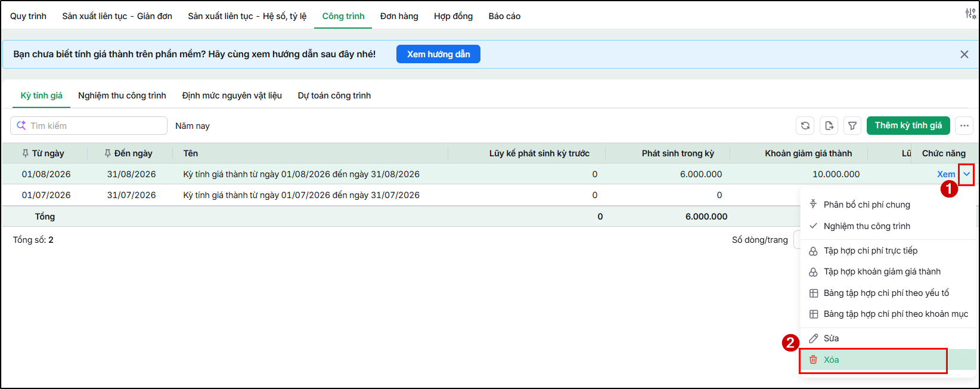Expand dropdown arrow next to Xem
The width and height of the screenshot is (980, 389).
[966, 174]
